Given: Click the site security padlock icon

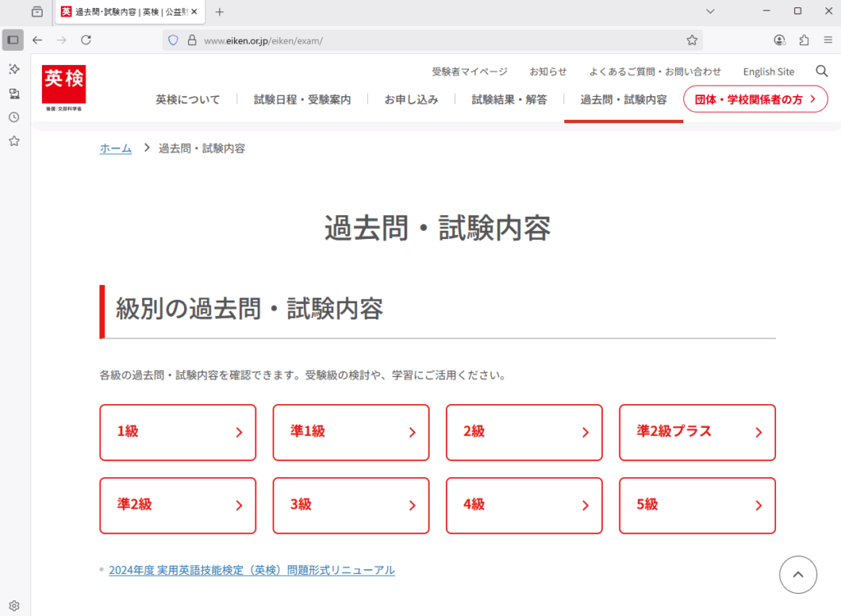Looking at the screenshot, I should 191,40.
